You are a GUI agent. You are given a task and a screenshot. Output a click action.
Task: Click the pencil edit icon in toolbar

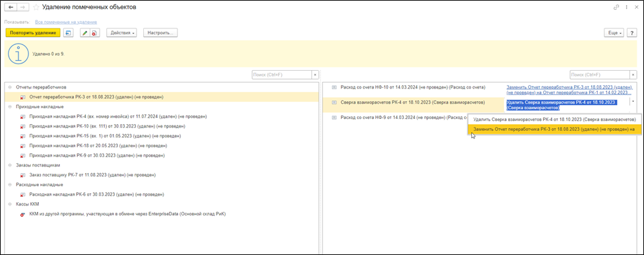85,33
